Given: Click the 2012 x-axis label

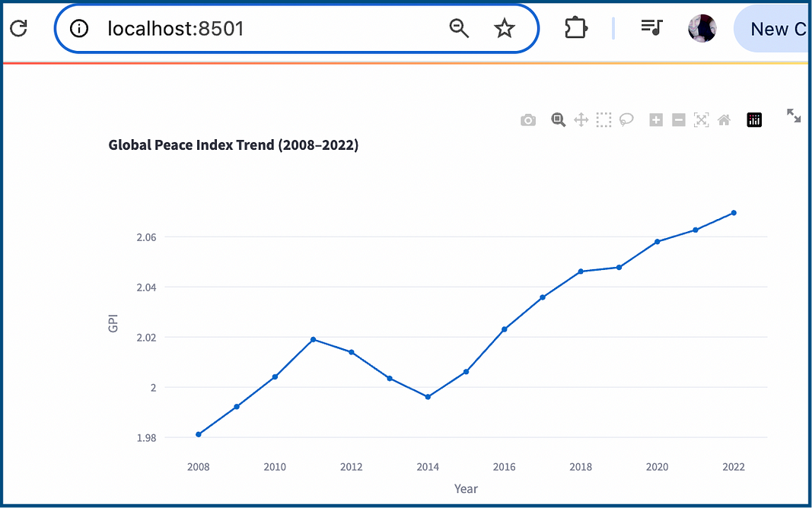Looking at the screenshot, I should pyautogui.click(x=351, y=467).
